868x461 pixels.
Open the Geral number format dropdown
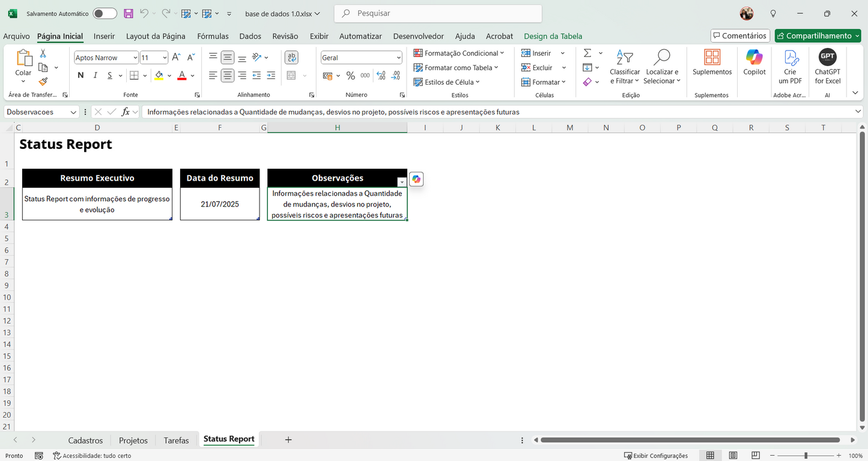[x=361, y=57]
